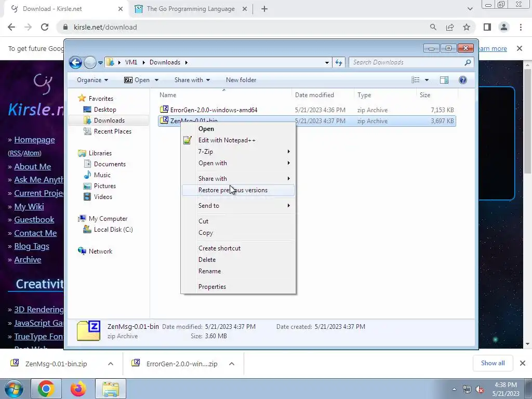This screenshot has height=399, width=532.
Task: Expand ZenMsg-0.01-bin.zip download options chevron
Action: [111, 364]
